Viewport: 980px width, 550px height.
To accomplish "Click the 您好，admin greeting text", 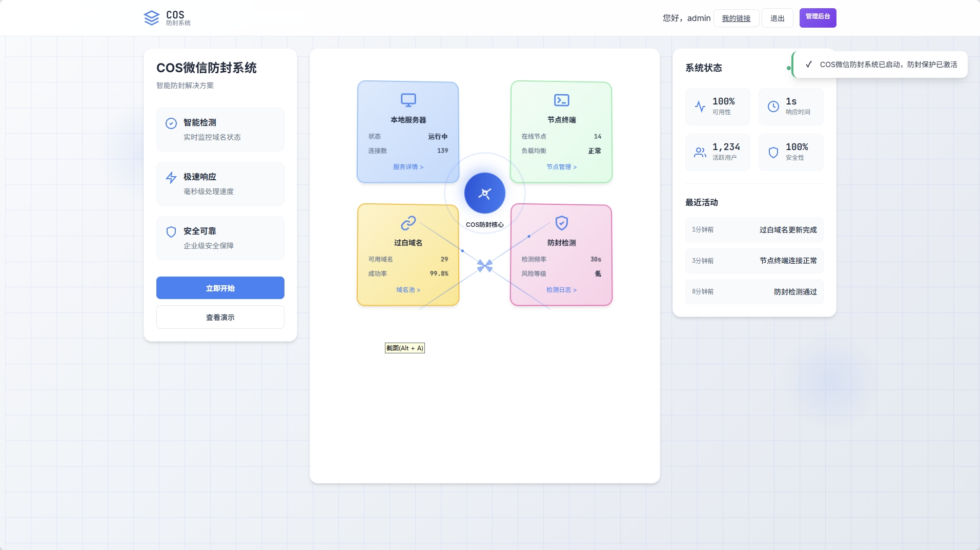I will pyautogui.click(x=687, y=18).
